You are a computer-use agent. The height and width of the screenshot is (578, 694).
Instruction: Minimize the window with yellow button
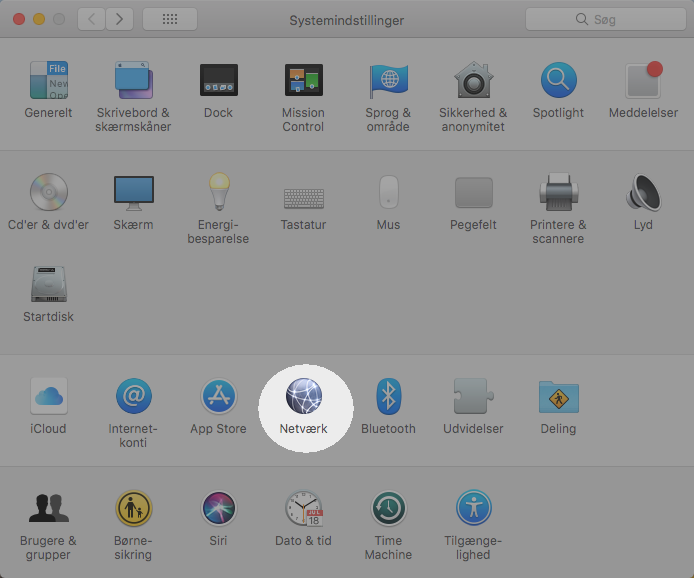click(x=39, y=19)
